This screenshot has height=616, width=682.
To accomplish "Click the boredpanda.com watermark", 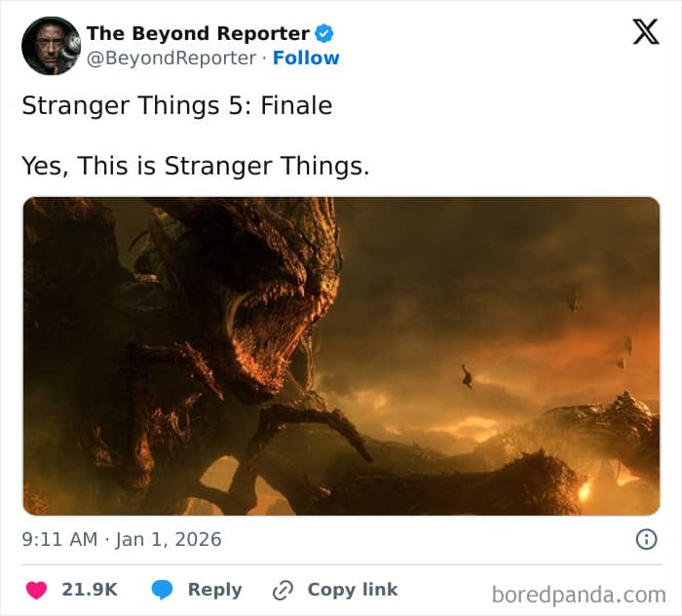I will [579, 594].
